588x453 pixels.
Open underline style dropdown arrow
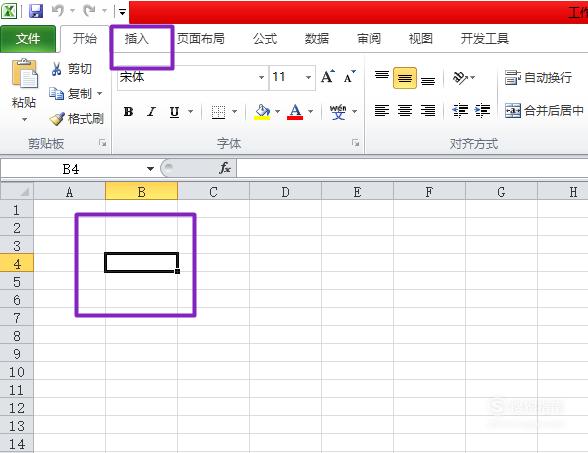point(190,111)
